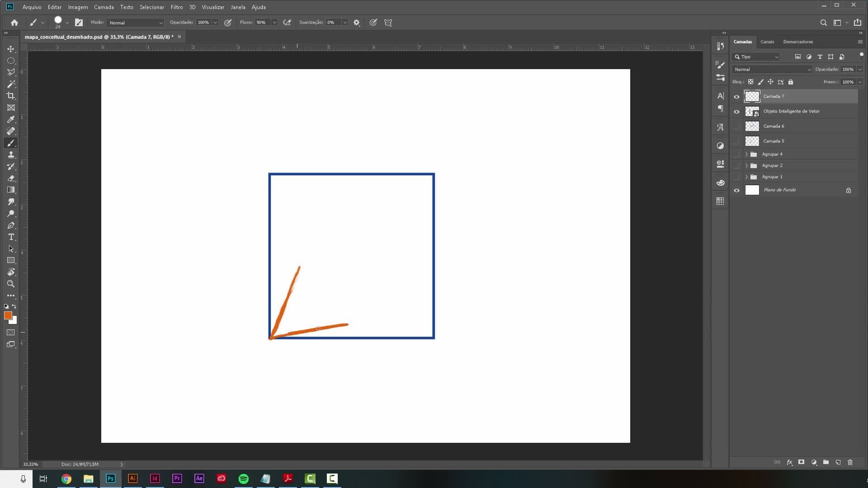The image size is (868, 488).
Task: Select the Clone Stamp tool
Action: click(x=11, y=155)
